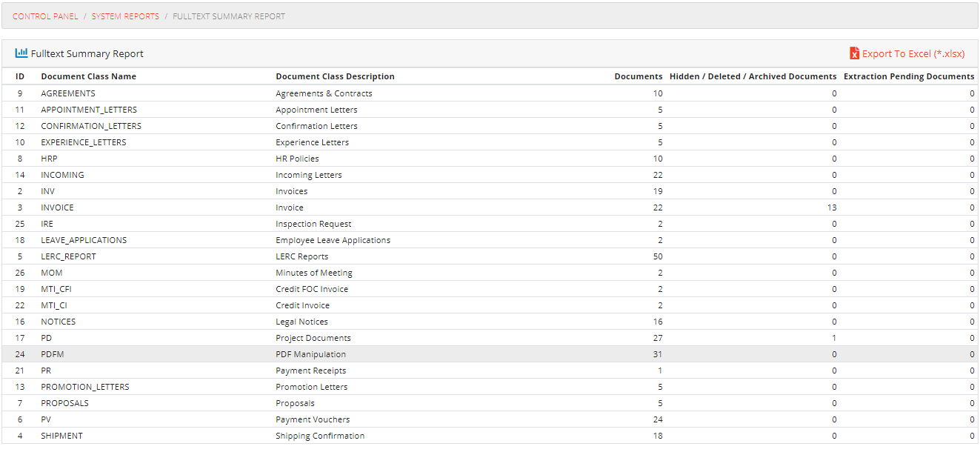Click the PV class name

[46, 419]
